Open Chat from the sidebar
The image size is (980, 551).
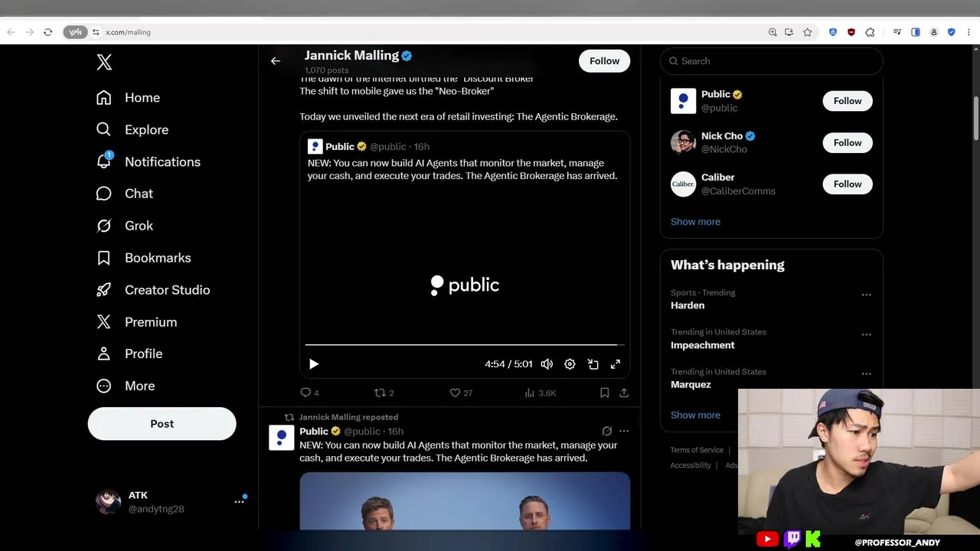pyautogui.click(x=124, y=194)
